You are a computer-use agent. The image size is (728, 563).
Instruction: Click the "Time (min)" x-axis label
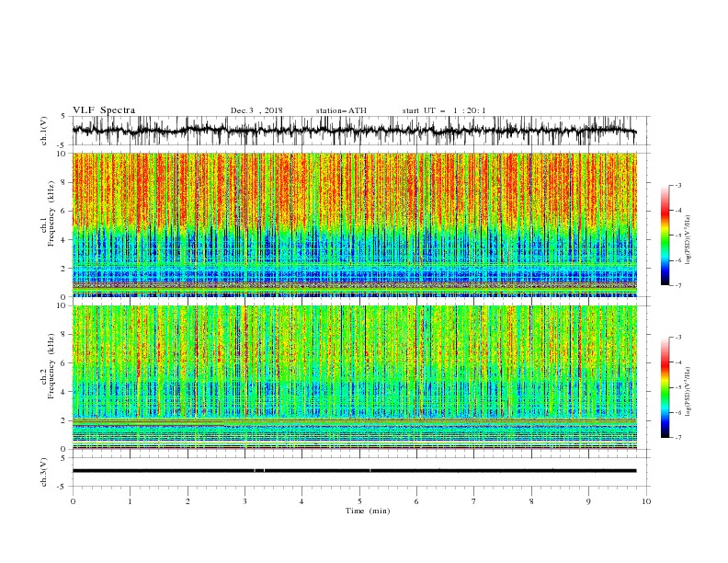click(368, 511)
